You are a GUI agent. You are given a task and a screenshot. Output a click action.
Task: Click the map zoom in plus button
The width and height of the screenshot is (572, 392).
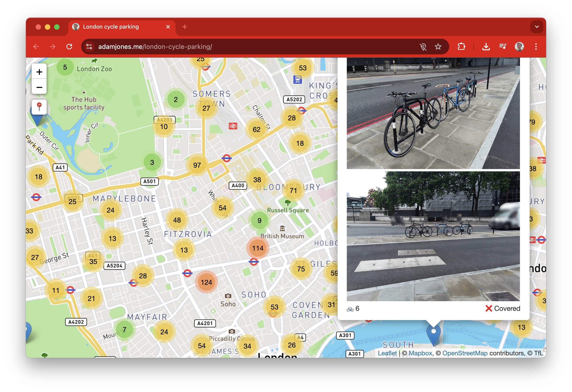tap(39, 72)
